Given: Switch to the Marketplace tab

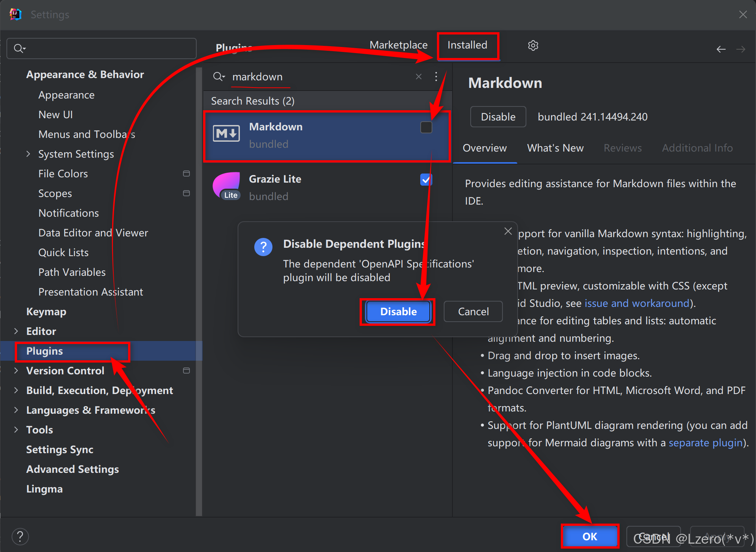Looking at the screenshot, I should (398, 45).
